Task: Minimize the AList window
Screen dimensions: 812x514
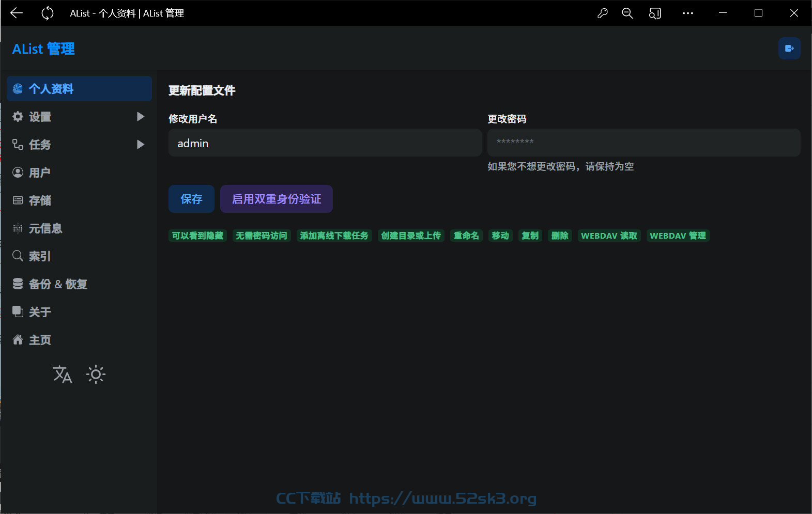Action: [723, 13]
